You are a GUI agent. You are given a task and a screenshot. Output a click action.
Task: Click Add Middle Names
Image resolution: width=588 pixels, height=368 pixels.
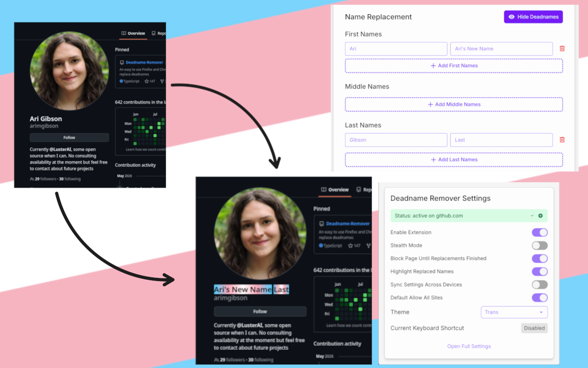click(x=454, y=104)
